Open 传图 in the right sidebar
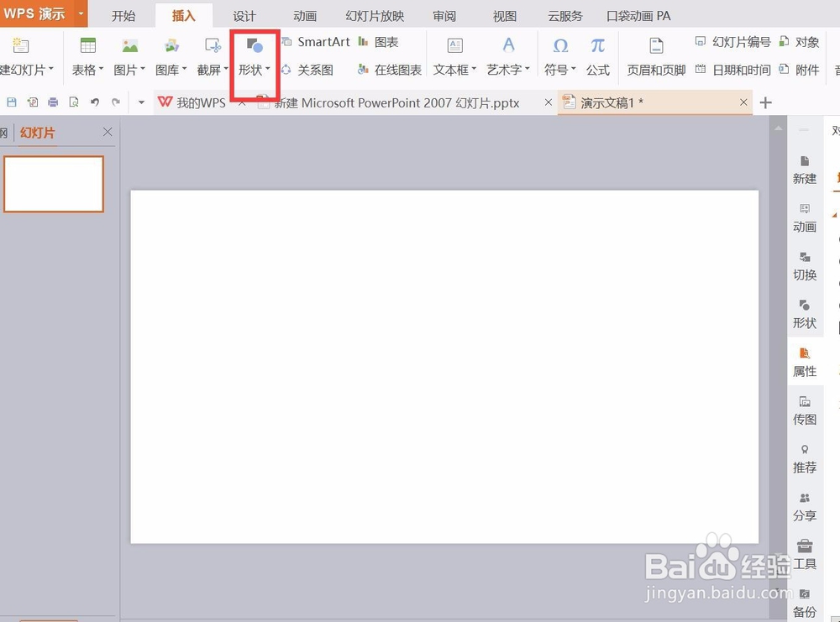840x622 pixels. coord(805,411)
